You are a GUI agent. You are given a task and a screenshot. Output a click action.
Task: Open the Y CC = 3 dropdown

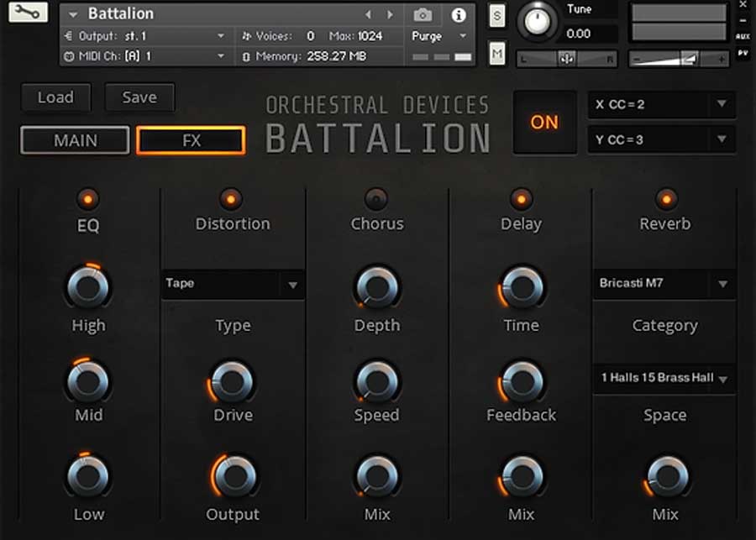pos(662,139)
